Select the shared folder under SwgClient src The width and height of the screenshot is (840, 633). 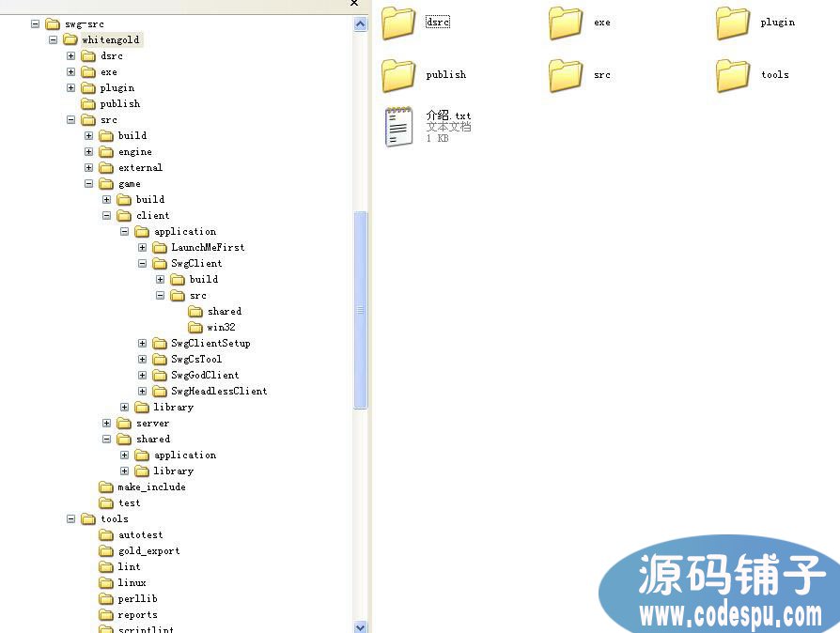(225, 311)
